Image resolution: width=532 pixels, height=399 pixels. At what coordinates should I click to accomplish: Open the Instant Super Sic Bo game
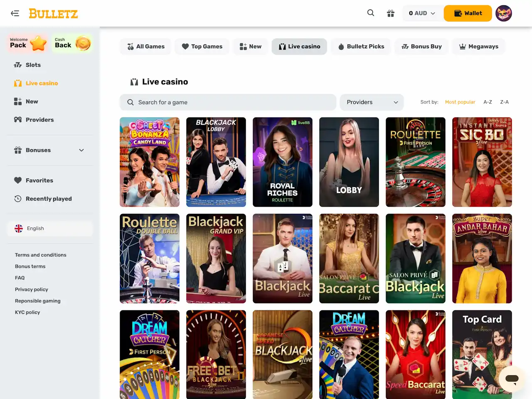[x=482, y=162]
